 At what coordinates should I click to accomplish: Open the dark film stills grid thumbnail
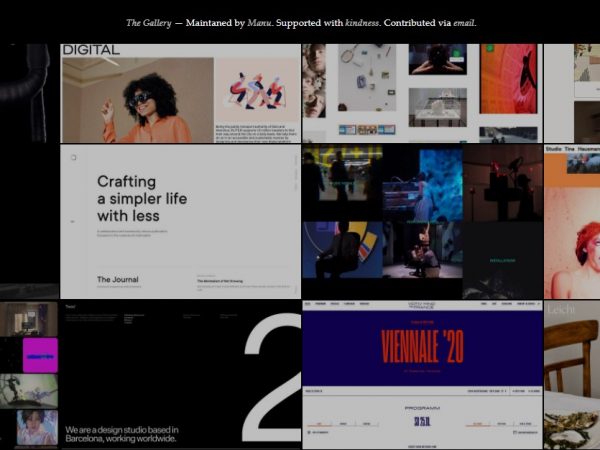(x=421, y=222)
